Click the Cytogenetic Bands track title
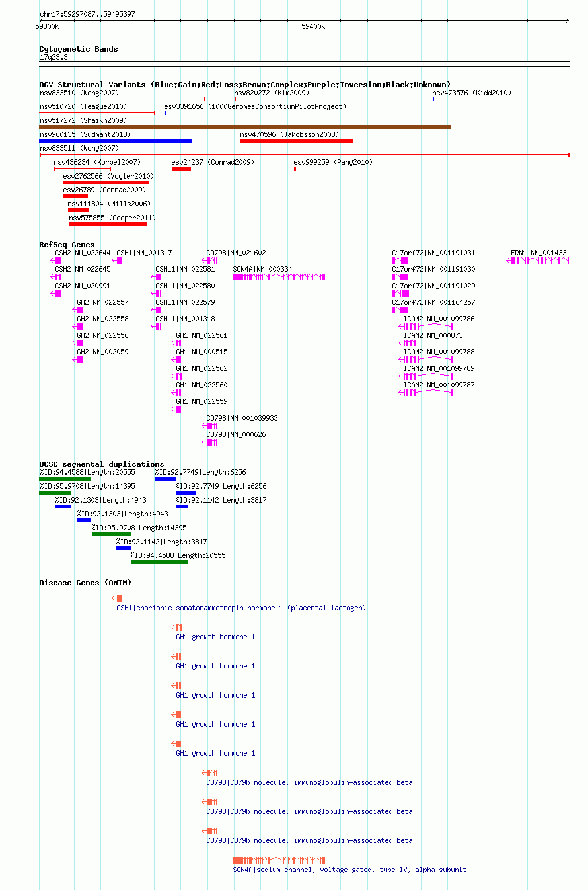 tap(79, 49)
